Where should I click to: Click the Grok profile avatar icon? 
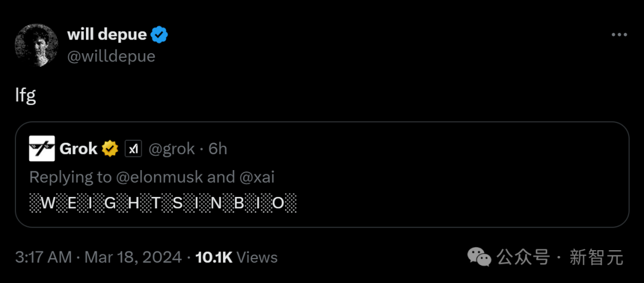click(42, 149)
